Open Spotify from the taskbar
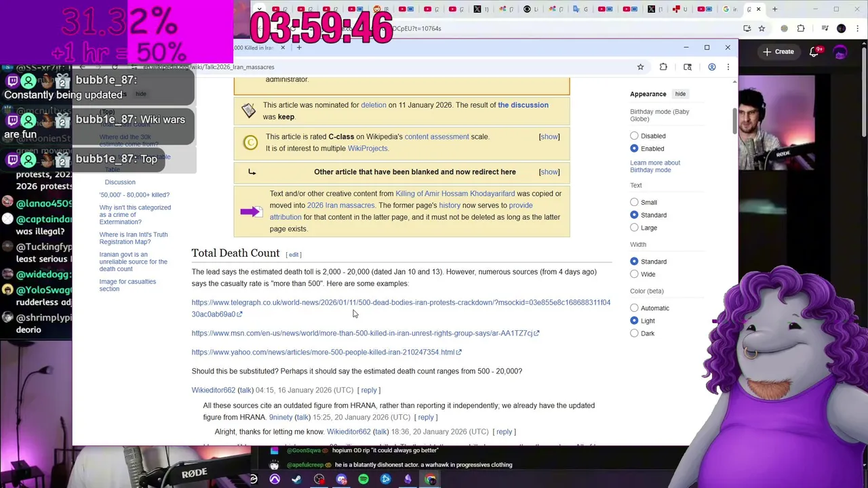Screen dimensions: 868x488 363,479
